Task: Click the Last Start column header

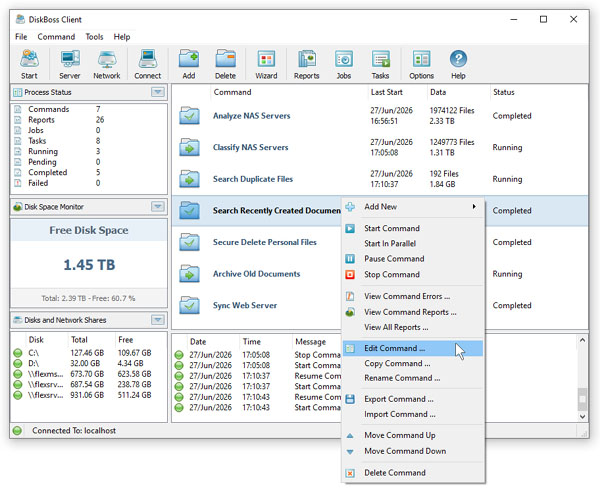Action: (x=386, y=92)
